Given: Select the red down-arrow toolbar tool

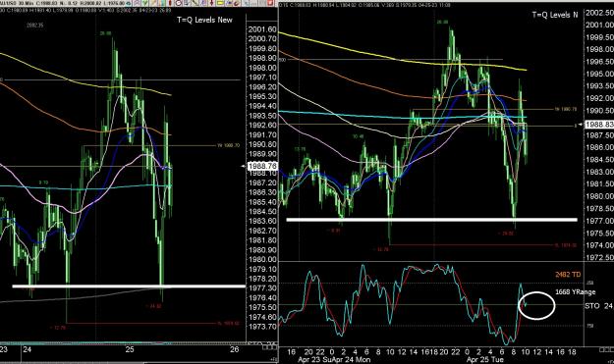Looking at the screenshot, I should click(x=211, y=3).
